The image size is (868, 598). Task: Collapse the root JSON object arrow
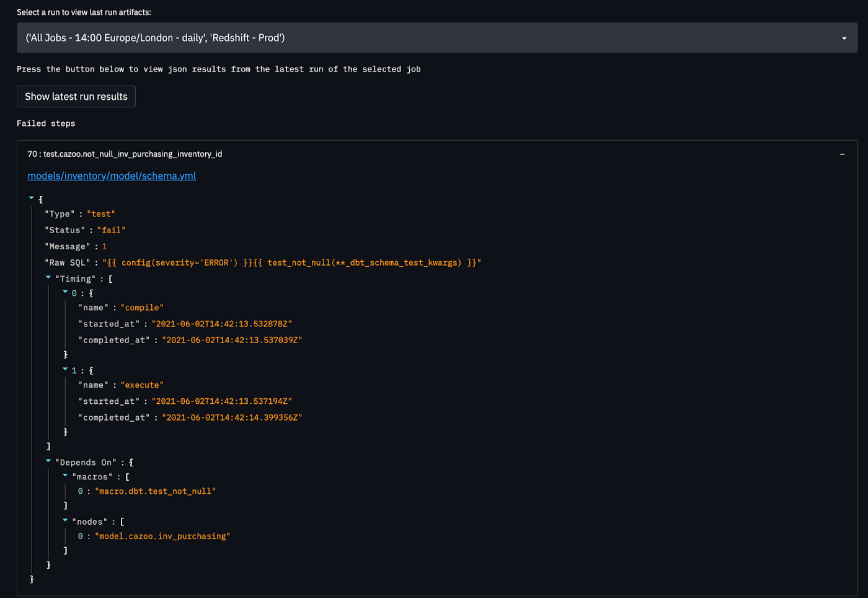(x=32, y=198)
